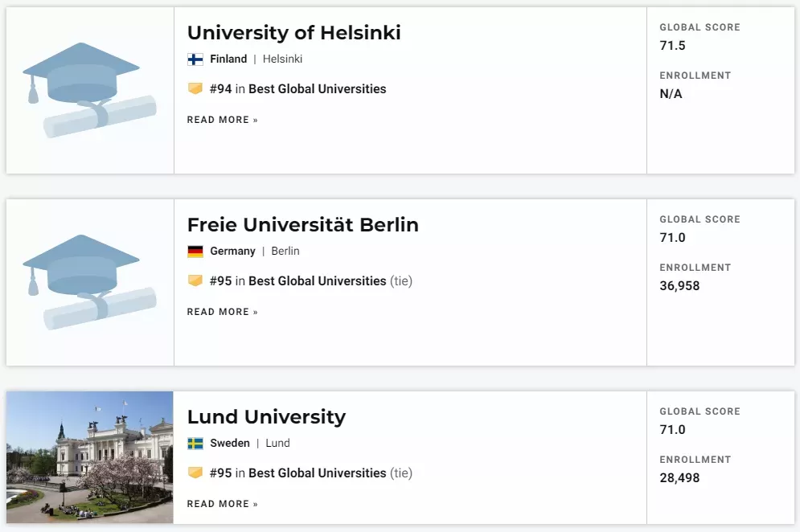
Task: Click Read More under Freie Universität Berlin
Action: tap(223, 312)
